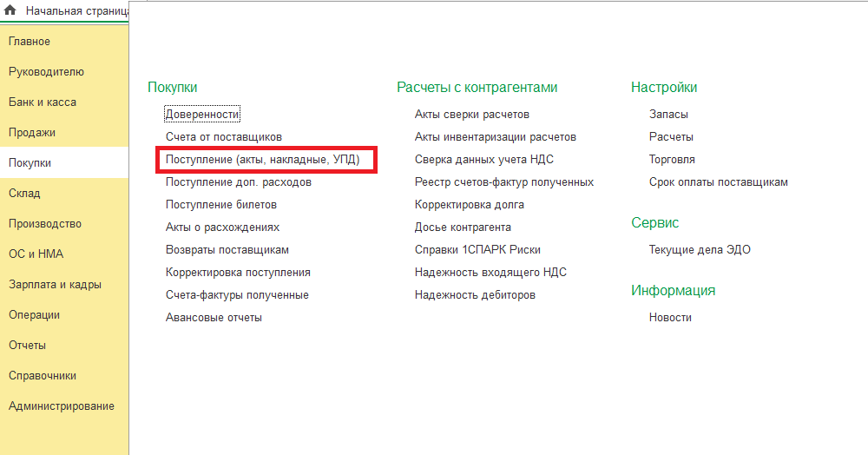Open the Начальная страница tab
This screenshot has width=868, height=455.
pos(76,11)
